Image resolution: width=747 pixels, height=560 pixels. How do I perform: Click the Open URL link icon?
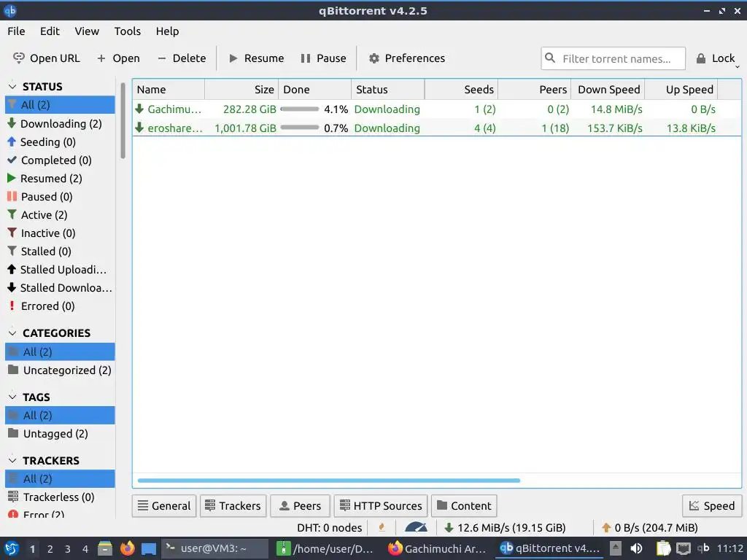point(18,58)
